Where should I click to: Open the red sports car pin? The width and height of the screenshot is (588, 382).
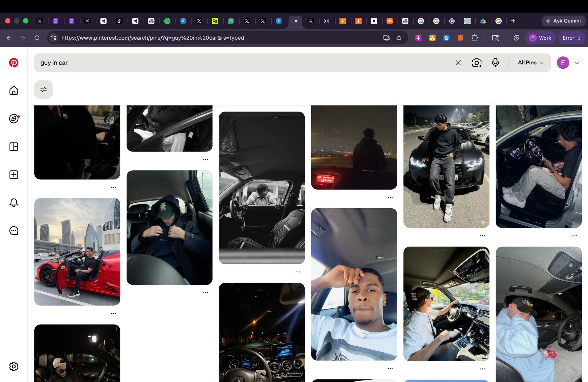pos(77,252)
